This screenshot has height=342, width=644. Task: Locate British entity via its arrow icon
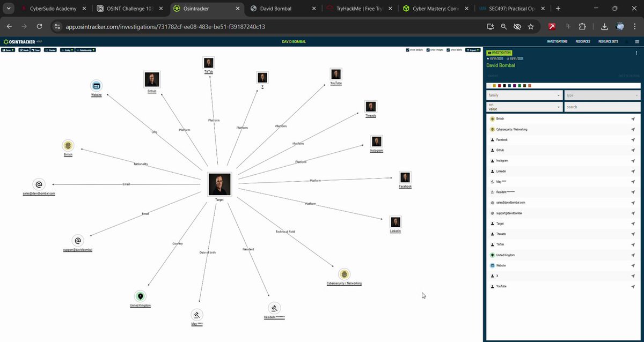[633, 119]
